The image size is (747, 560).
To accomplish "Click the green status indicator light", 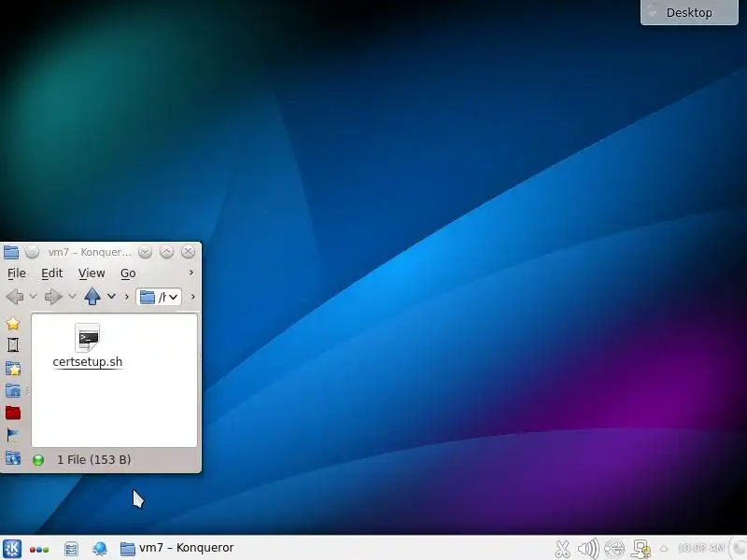I will (x=38, y=460).
